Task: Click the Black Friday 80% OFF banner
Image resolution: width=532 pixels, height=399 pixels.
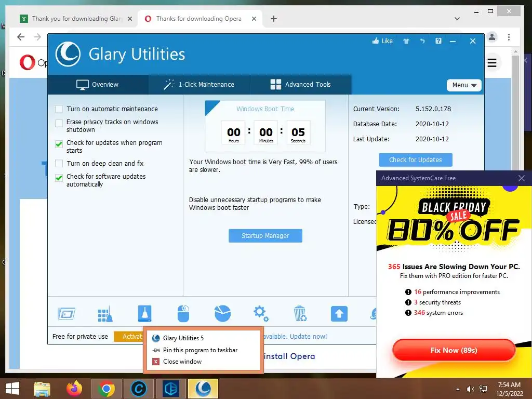Action: (x=454, y=218)
